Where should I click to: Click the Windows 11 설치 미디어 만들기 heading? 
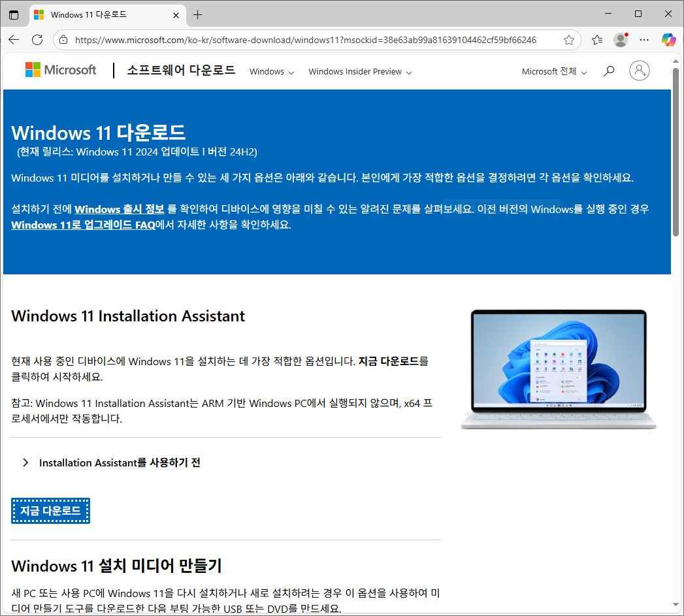tap(116, 566)
